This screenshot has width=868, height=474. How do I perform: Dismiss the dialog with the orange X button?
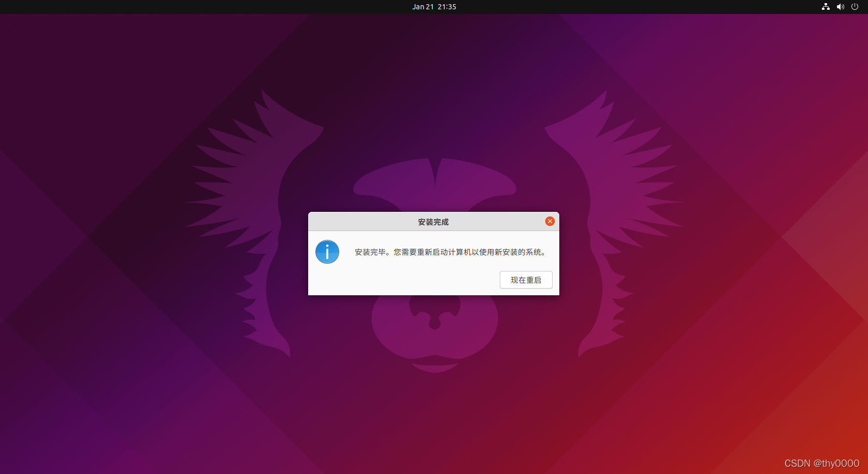549,221
